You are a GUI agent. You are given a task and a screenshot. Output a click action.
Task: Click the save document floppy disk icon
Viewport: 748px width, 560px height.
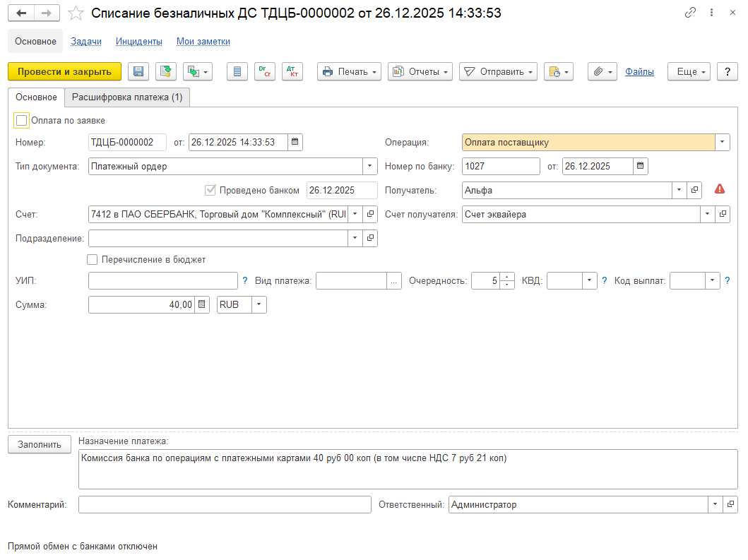(138, 71)
